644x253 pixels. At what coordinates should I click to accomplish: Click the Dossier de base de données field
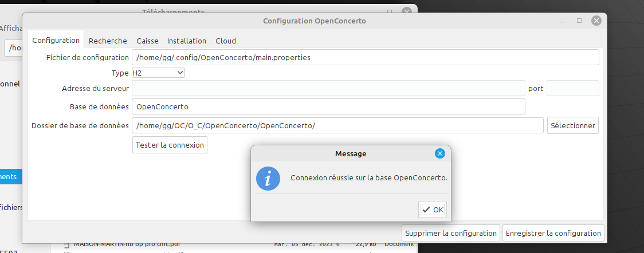(x=337, y=125)
